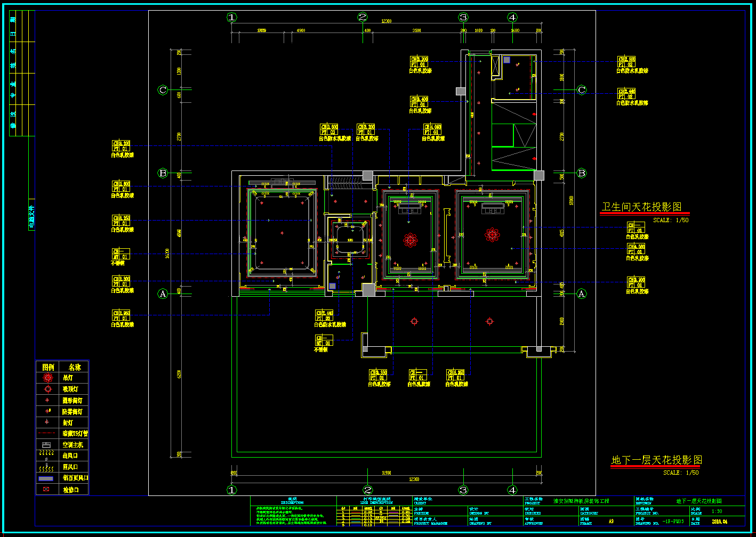
Task: Click the access hatch (检修口) legend icon
Action: 46,489
